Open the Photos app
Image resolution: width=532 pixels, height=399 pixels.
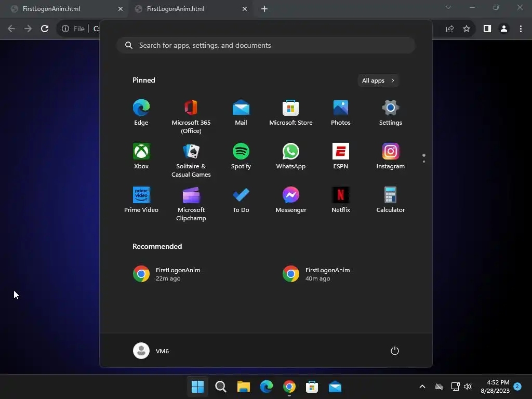click(341, 112)
